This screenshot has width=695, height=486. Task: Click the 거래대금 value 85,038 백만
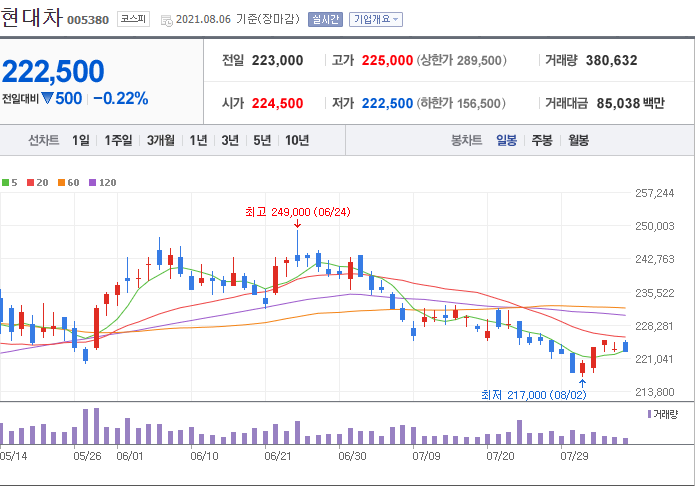tap(630, 103)
